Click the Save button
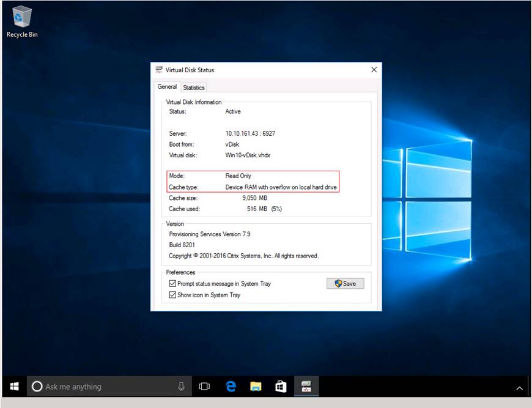Viewport: 532px width, 408px height. 345,283
